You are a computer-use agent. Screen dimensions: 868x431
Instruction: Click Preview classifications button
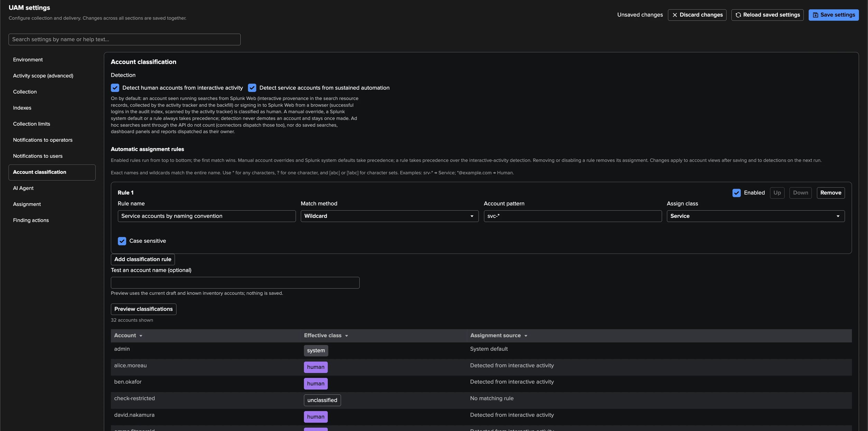point(144,310)
